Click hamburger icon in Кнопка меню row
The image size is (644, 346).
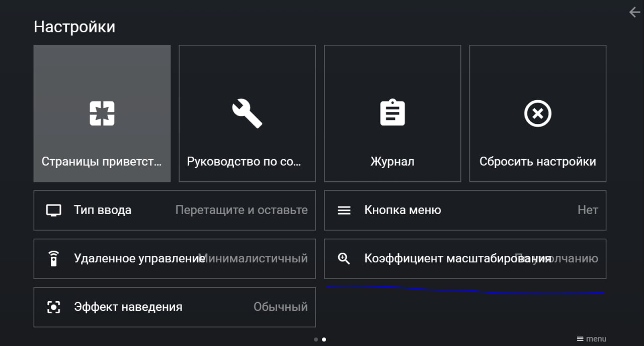point(344,210)
